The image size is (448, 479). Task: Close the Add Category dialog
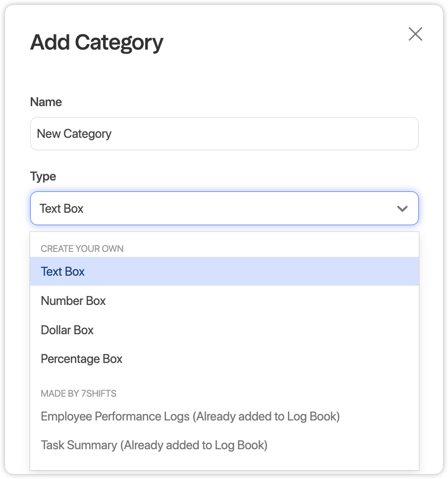pos(415,34)
